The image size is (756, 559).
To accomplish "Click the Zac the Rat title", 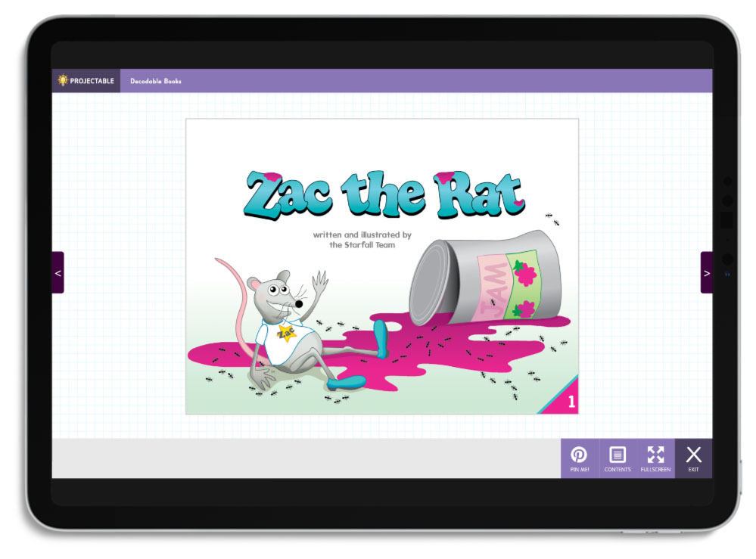I will 384,194.
